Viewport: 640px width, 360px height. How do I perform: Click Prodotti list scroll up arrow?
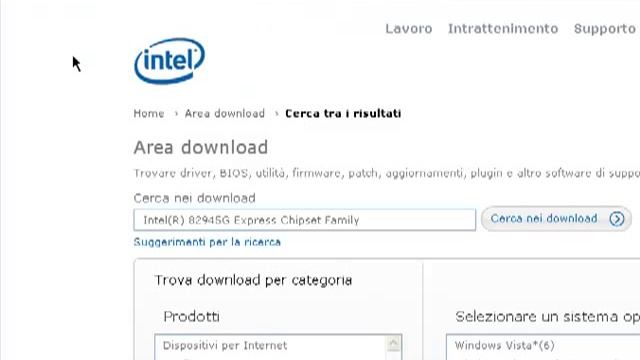(393, 344)
